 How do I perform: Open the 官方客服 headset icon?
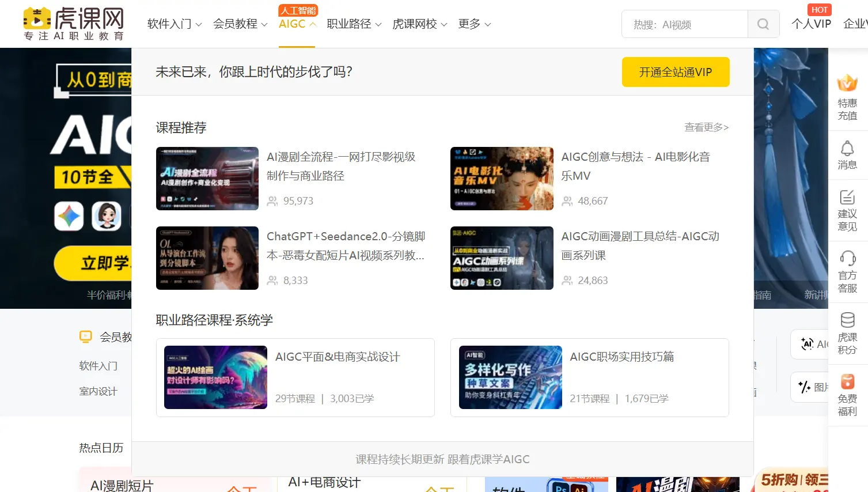pos(847,258)
